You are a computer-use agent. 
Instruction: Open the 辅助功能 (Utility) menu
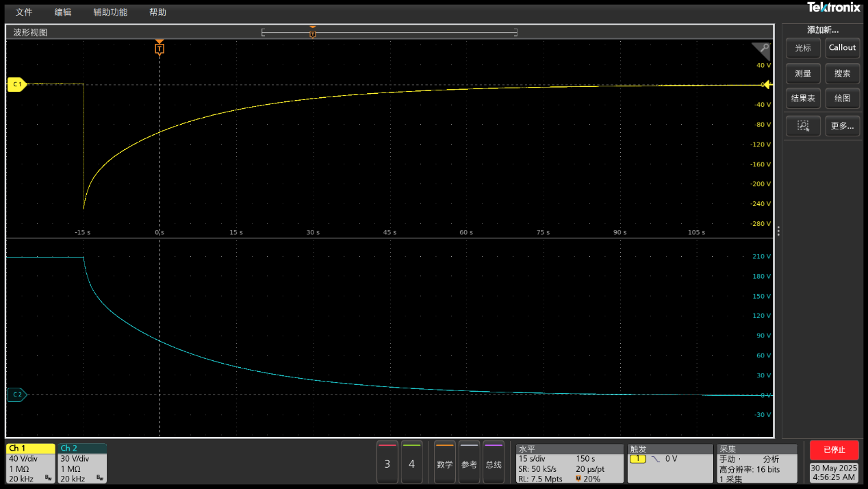[x=110, y=12]
